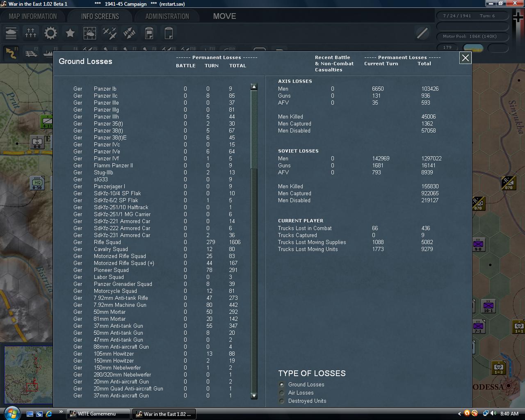
Task: Select the purple 10-1 unit counter
Action: 488,306
